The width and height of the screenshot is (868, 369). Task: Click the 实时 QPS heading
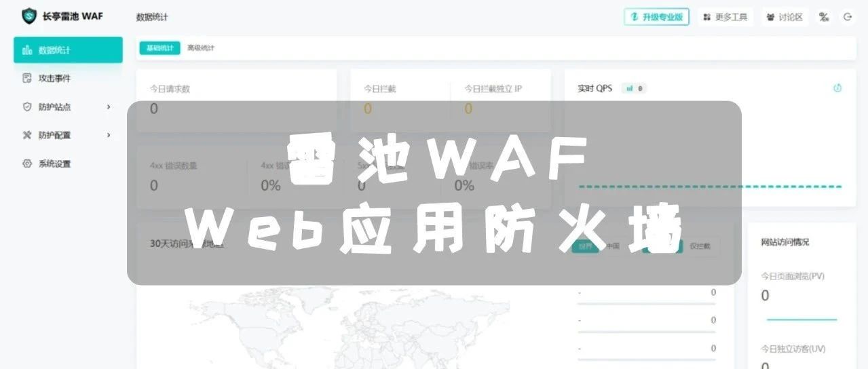595,88
